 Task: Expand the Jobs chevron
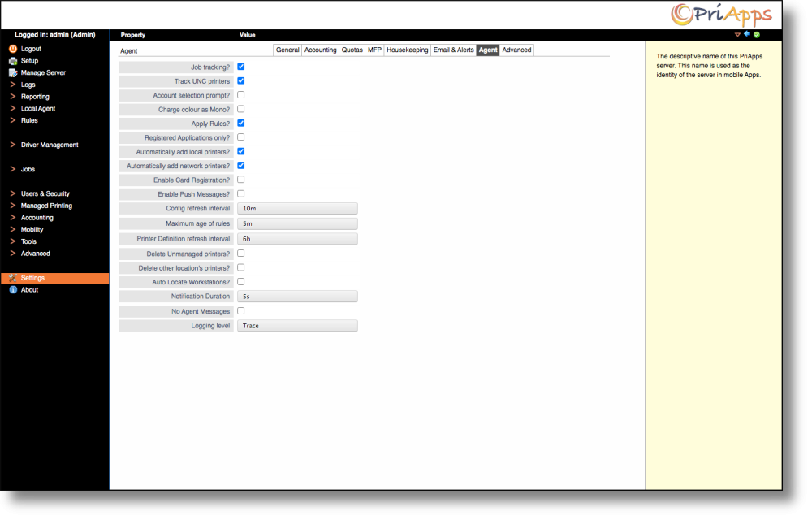(x=12, y=169)
